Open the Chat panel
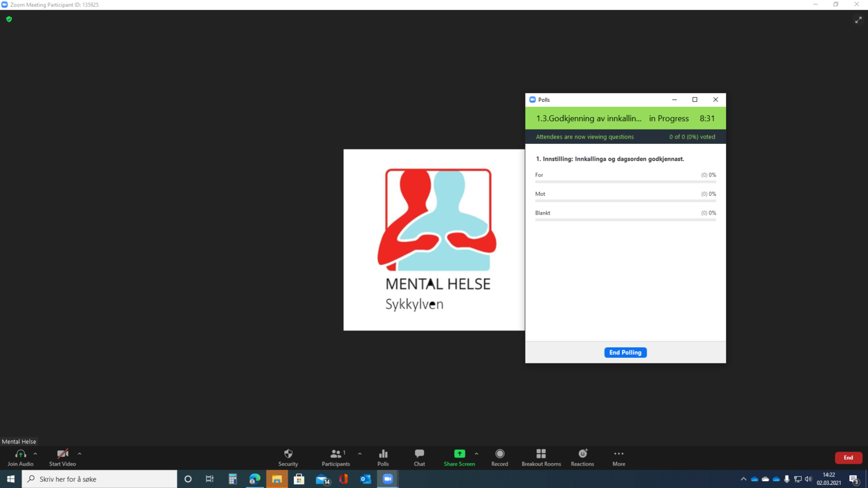The width and height of the screenshot is (868, 488). [420, 458]
